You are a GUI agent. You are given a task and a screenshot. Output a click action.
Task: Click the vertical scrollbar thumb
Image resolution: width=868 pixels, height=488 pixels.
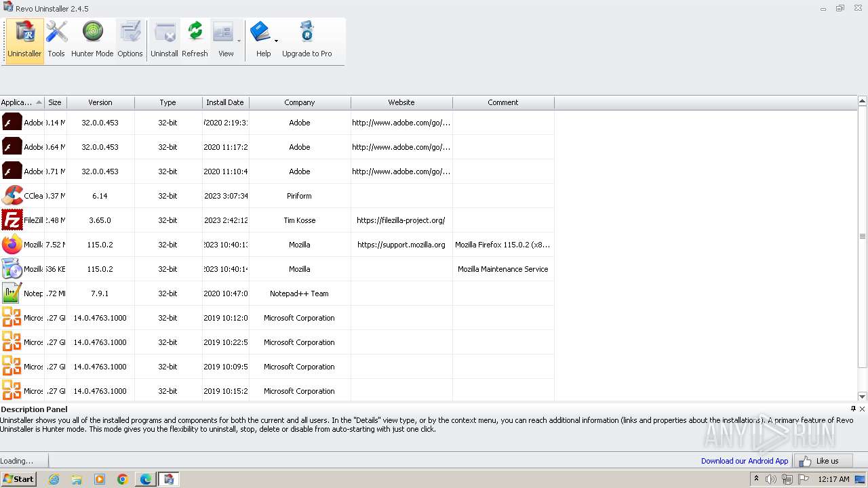tap(863, 237)
